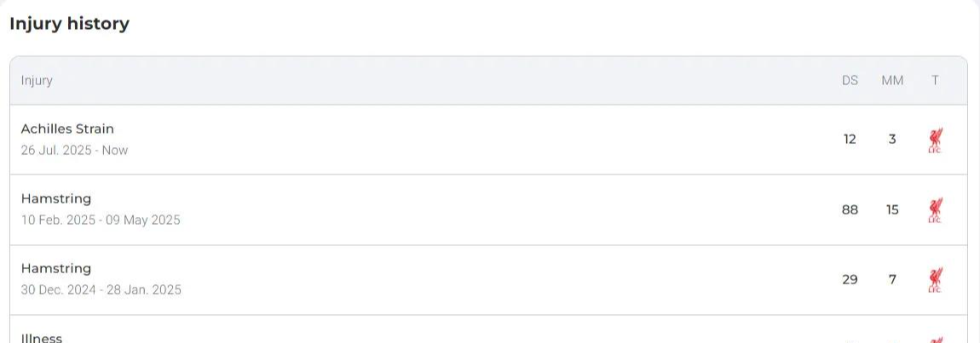The image size is (980, 343).
Task: Click the 88 days value
Action: point(850,210)
